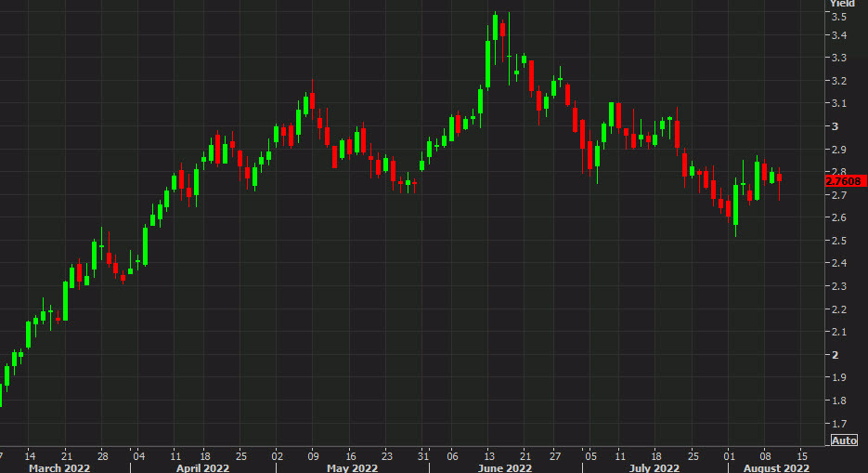Click the 3 yield axis label
Screen dimensions: 868x473
[836, 126]
